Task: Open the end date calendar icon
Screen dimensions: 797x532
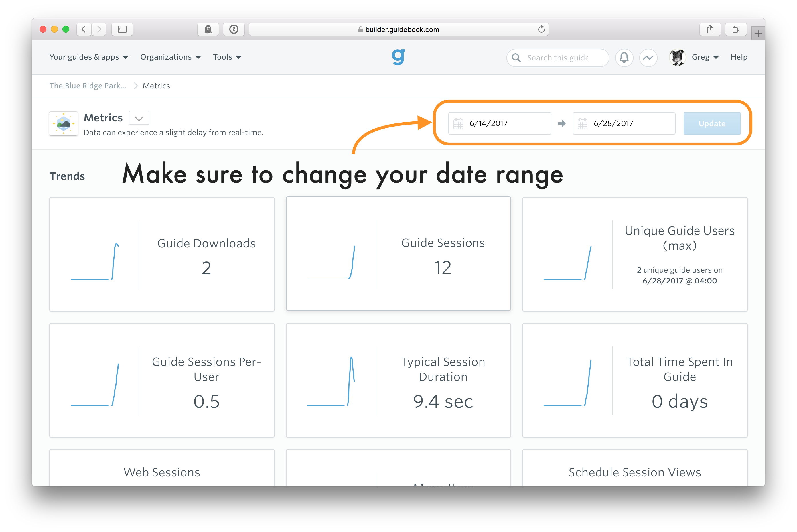Action: pyautogui.click(x=582, y=123)
